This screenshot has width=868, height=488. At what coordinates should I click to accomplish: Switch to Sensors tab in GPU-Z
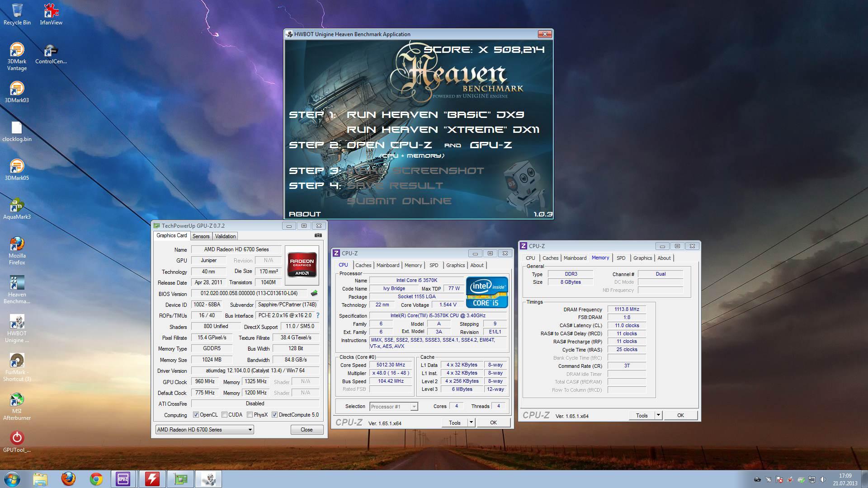coord(201,236)
